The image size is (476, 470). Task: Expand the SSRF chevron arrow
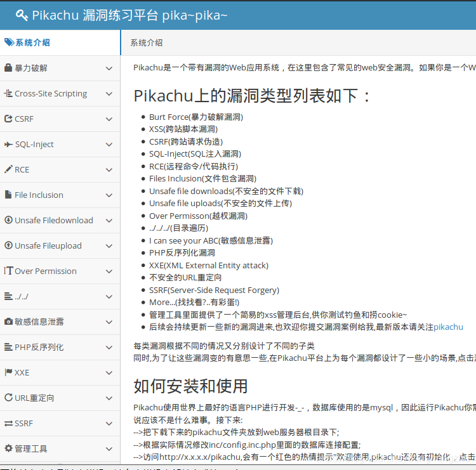109,424
